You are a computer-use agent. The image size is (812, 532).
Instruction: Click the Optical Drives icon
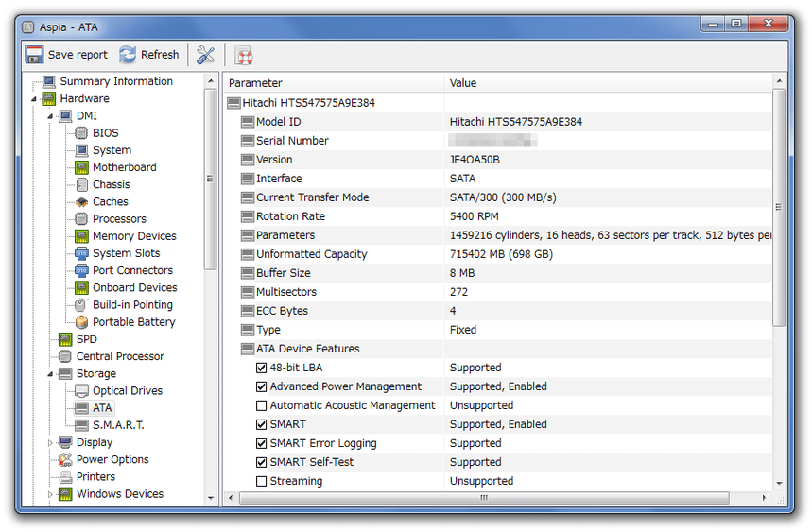[x=81, y=390]
